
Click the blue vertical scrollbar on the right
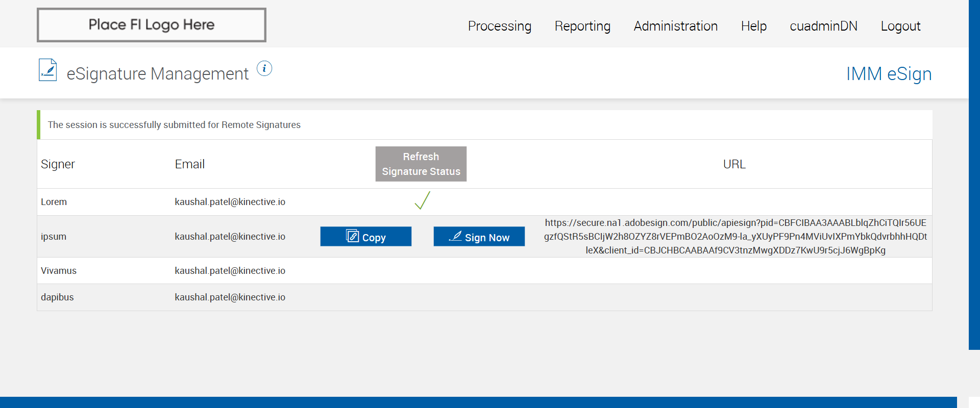[x=974, y=175]
